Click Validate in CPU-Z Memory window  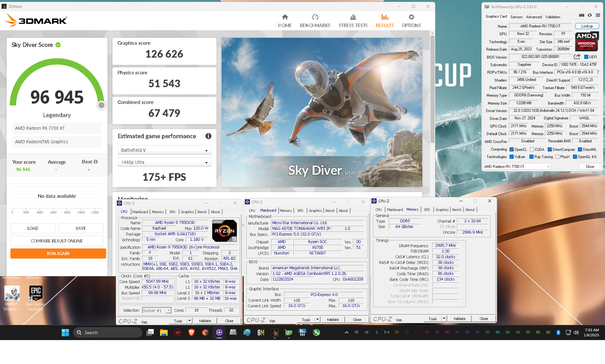click(459, 319)
